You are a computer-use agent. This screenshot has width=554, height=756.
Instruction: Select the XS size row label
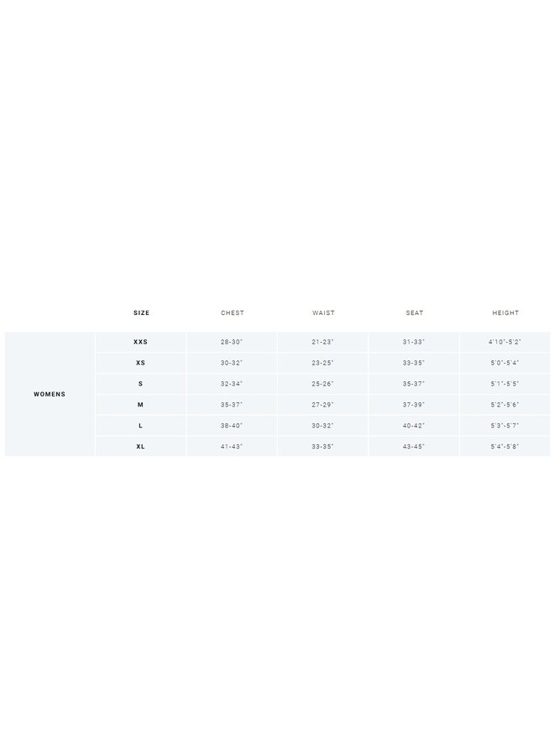141,363
